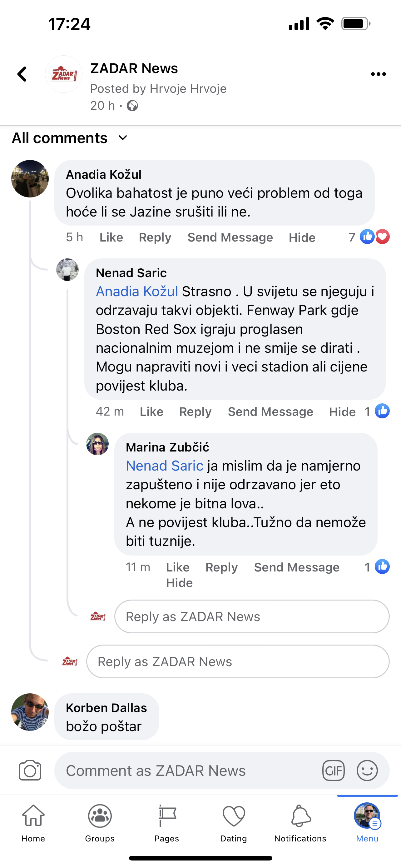Screen dimensions: 401x868
Task: Tap the camera icon to attach photo
Action: 30,770
